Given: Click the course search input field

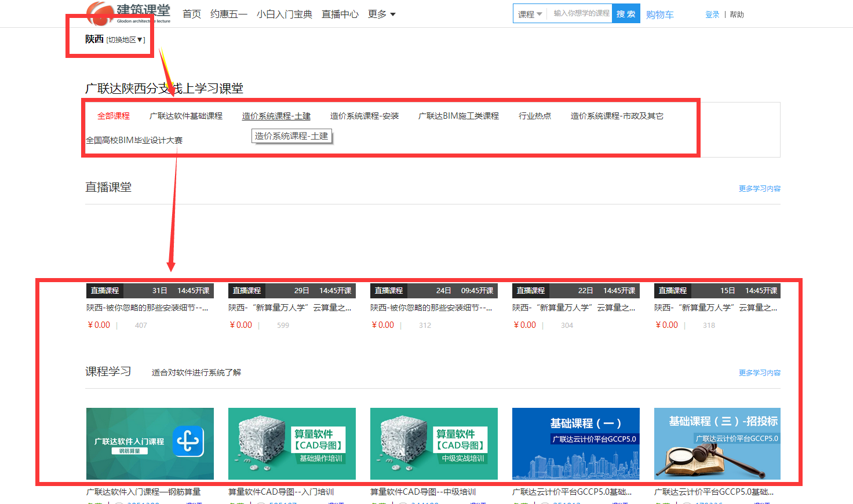Looking at the screenshot, I should point(581,13).
